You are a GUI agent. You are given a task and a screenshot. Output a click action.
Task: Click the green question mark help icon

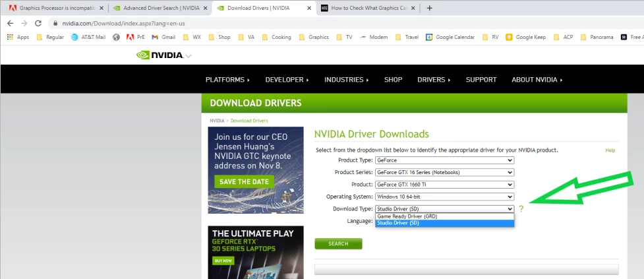(521, 208)
